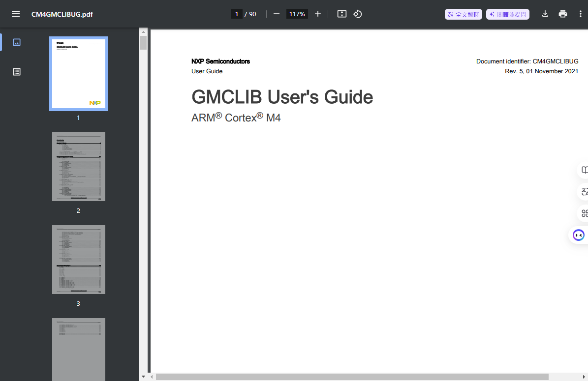Open the AI assistant robot face icon

coord(579,235)
